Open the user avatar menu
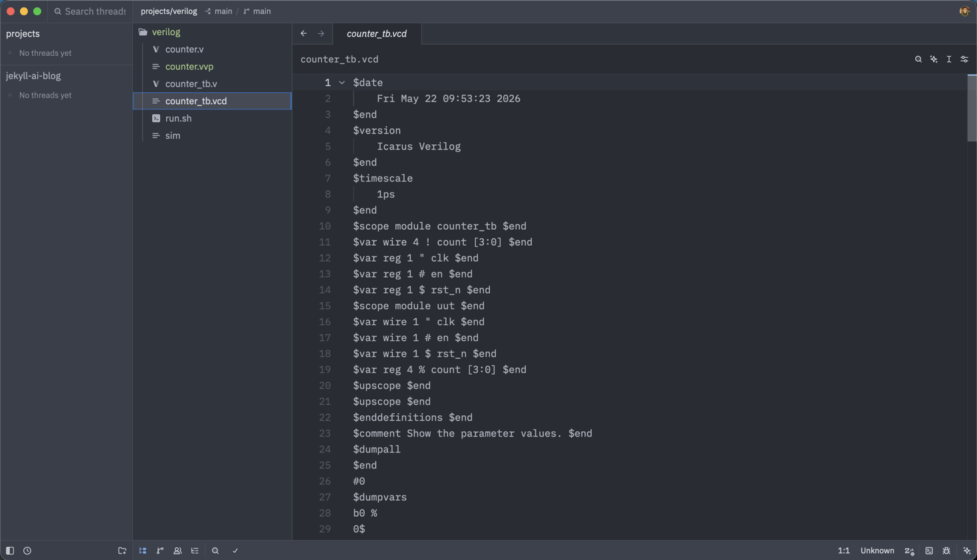The width and height of the screenshot is (977, 560). click(964, 11)
